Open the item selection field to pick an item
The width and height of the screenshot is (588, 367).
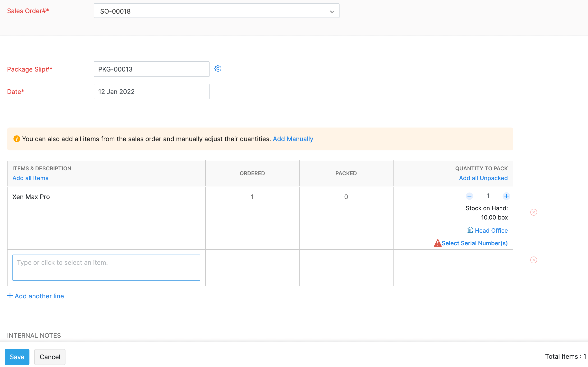(106, 267)
